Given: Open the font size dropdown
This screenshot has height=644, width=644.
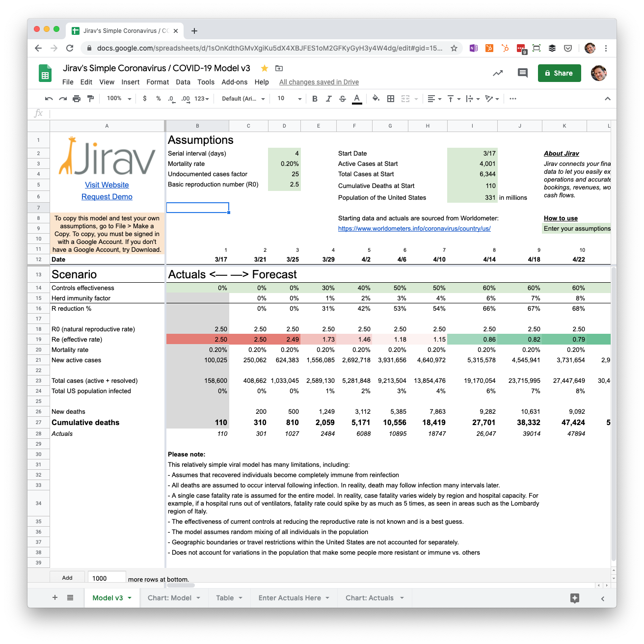Looking at the screenshot, I should pyautogui.click(x=289, y=99).
